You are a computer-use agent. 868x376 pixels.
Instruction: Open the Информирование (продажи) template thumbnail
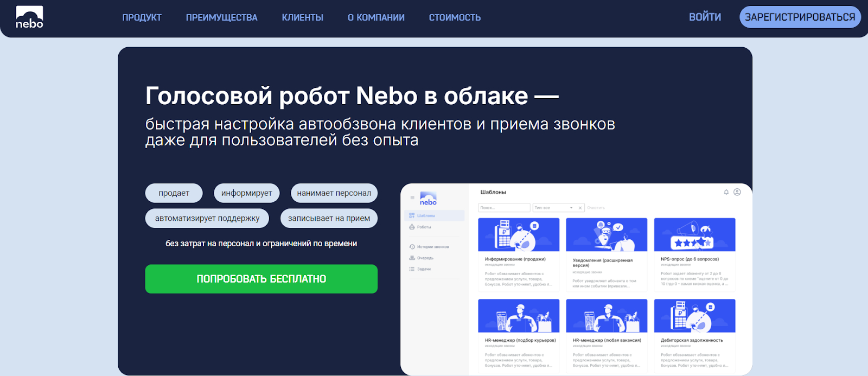click(x=519, y=234)
